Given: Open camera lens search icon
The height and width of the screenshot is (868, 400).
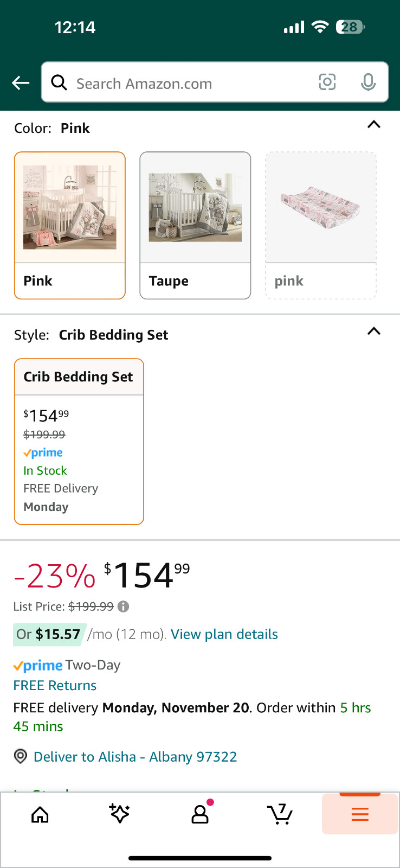Looking at the screenshot, I should click(x=327, y=82).
